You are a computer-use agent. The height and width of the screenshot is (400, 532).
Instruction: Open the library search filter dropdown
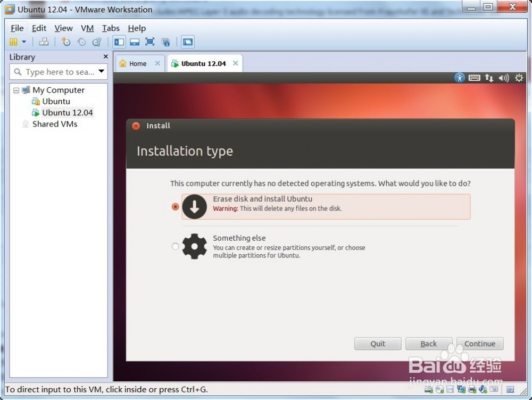click(102, 71)
